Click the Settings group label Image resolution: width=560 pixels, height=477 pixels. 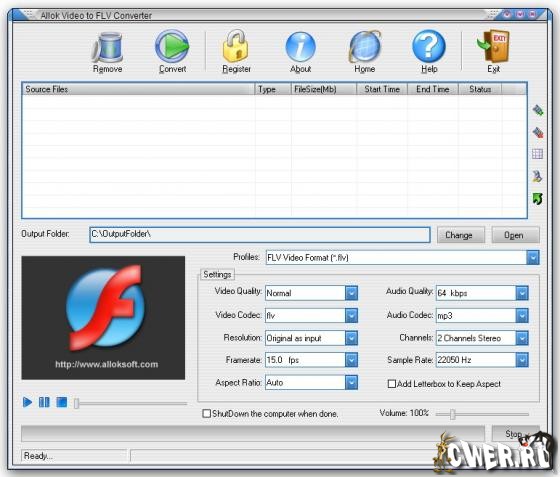coord(217,274)
